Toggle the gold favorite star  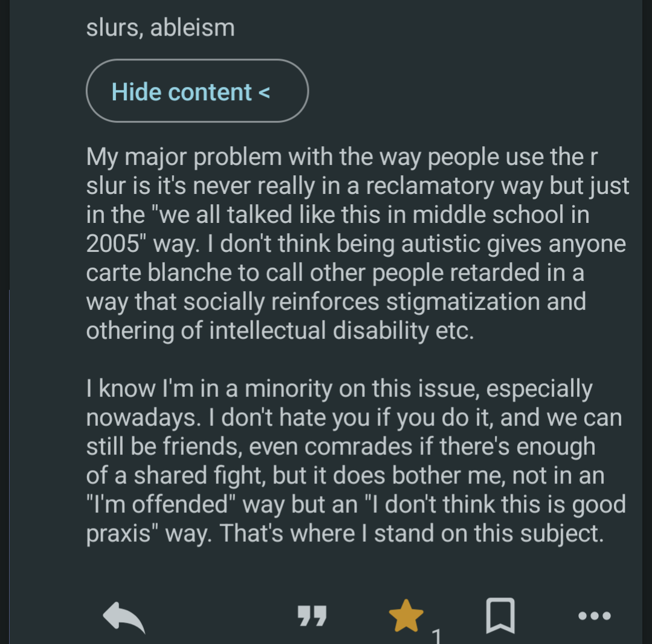(x=406, y=616)
